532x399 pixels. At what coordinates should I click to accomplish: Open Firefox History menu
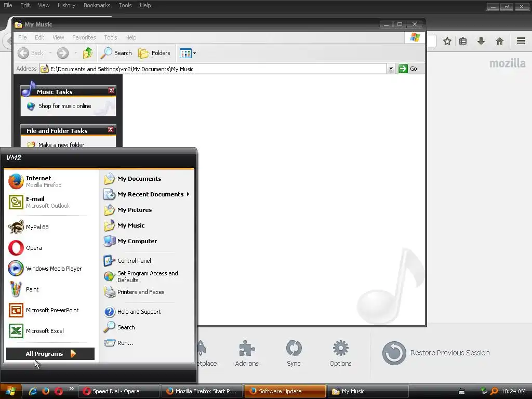66,5
